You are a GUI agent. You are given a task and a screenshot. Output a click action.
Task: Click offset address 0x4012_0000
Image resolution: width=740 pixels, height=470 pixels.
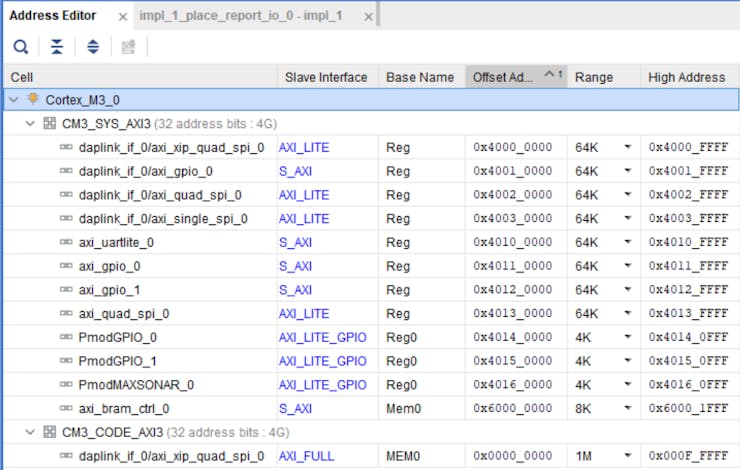[513, 290]
